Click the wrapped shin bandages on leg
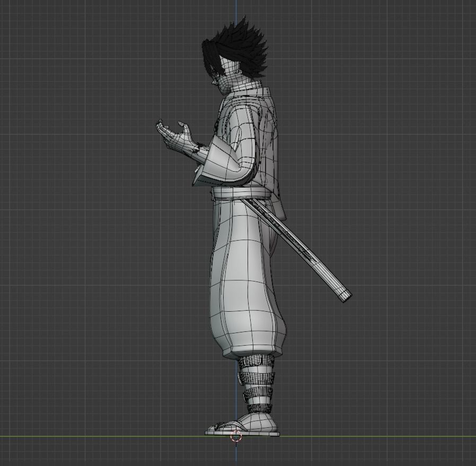 pos(257,384)
